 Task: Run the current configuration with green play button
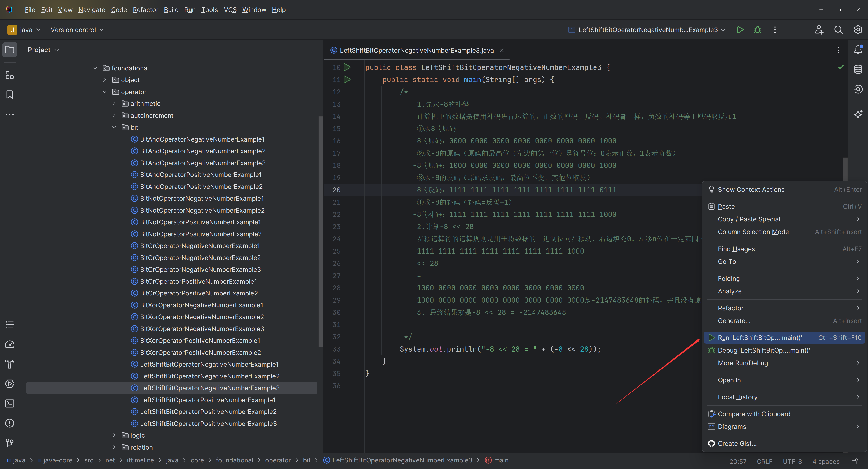click(x=740, y=30)
